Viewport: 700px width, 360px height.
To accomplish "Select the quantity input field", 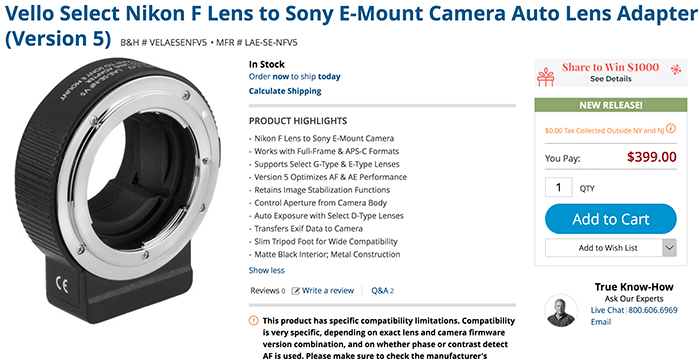I will click(x=558, y=187).
